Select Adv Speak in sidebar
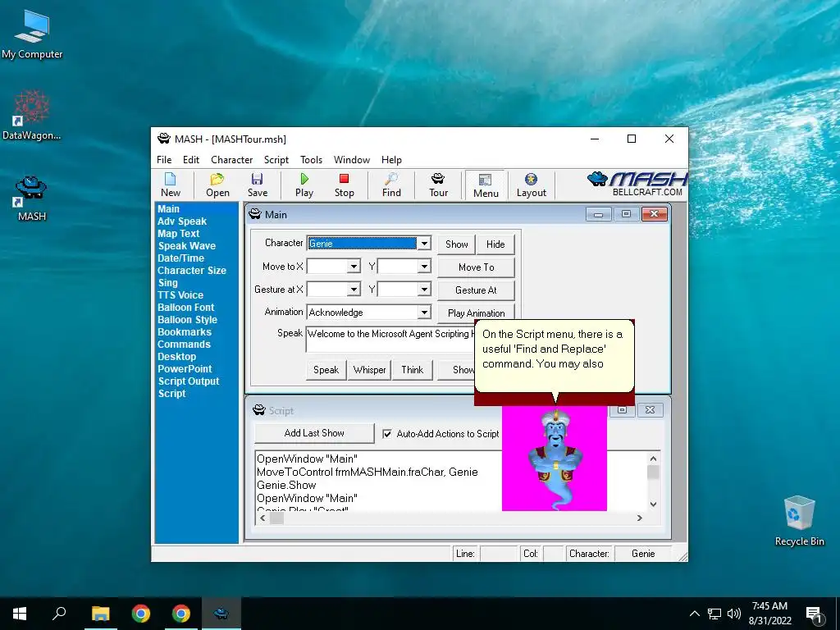 (181, 221)
